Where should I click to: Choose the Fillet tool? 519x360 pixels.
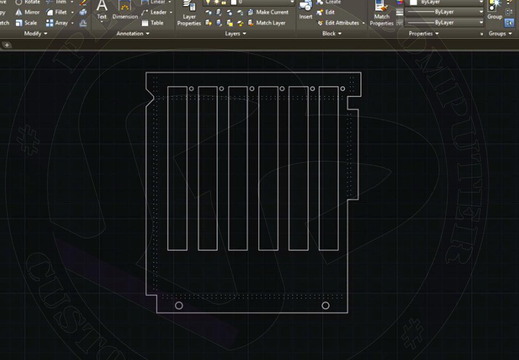(56, 12)
